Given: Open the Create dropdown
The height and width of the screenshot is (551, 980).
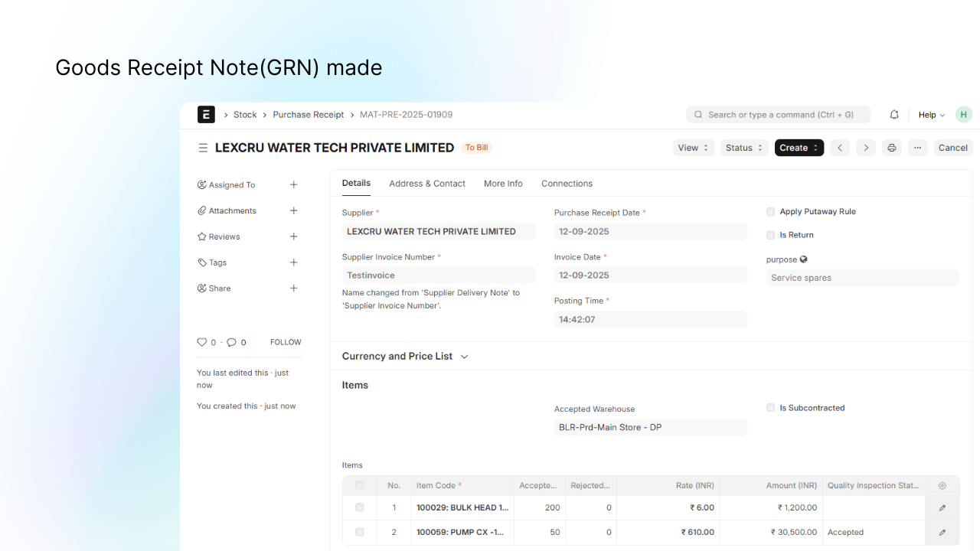Looking at the screenshot, I should (799, 148).
